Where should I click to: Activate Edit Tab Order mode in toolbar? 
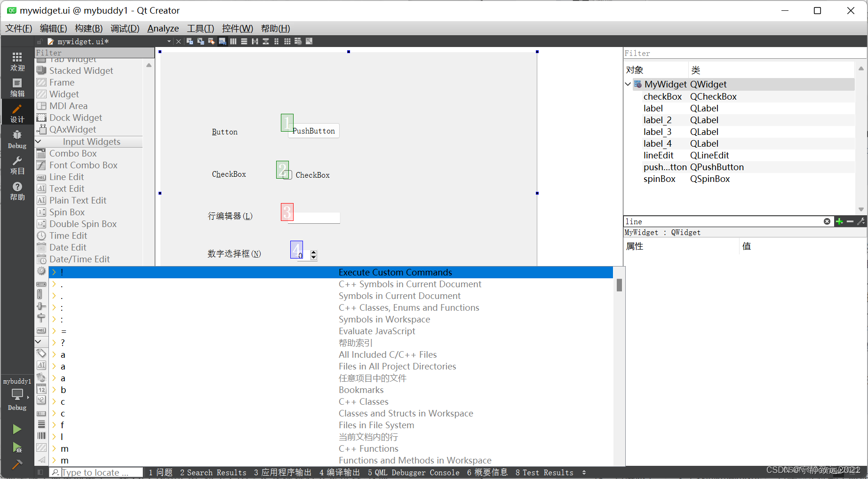(x=223, y=41)
